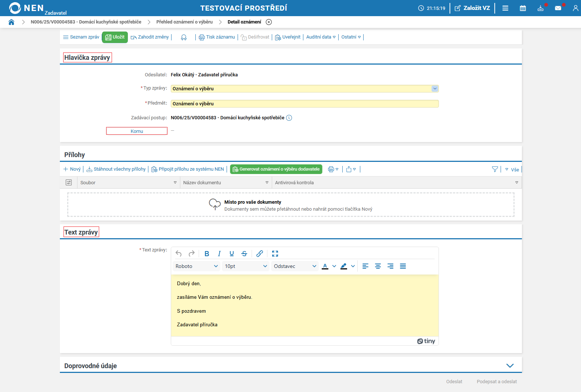
Task: Click Generovat oznámení o výběru dodavatele
Action: click(276, 169)
